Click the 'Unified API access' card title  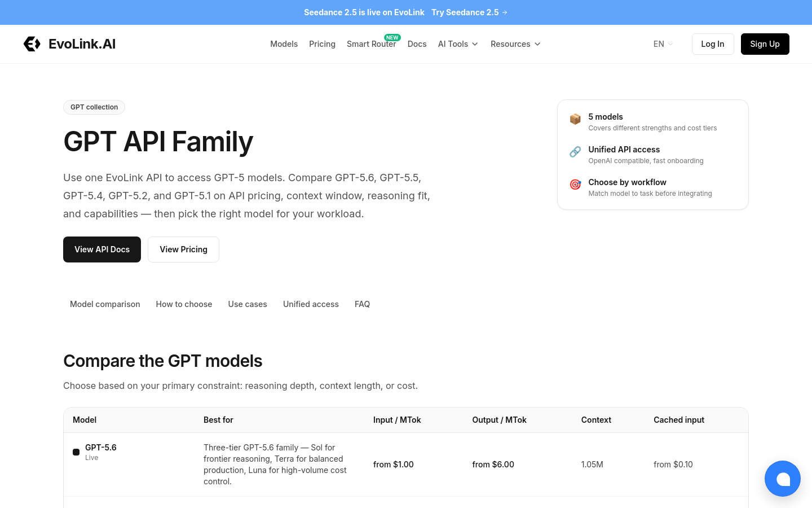tap(624, 150)
